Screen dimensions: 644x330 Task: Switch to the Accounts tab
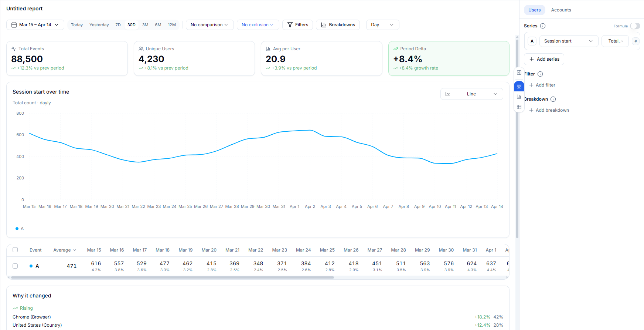[x=561, y=10]
